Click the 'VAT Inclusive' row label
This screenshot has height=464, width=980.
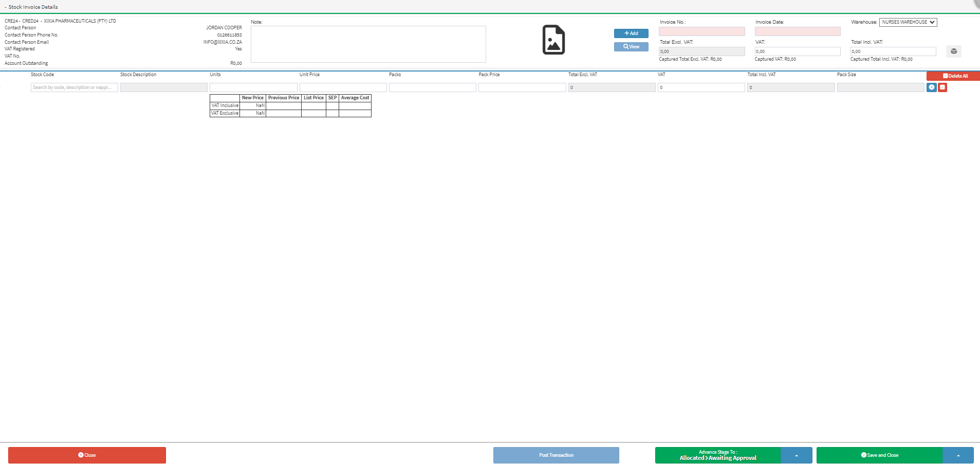pyautogui.click(x=225, y=105)
